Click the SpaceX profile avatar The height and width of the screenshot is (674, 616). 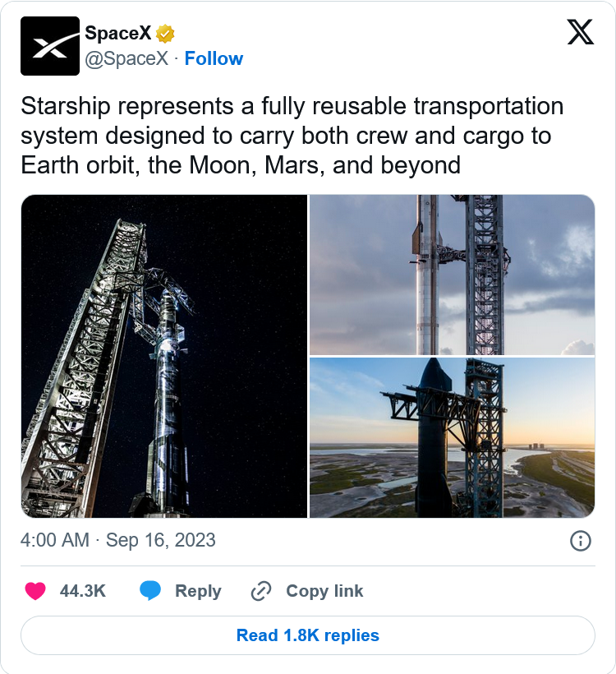tap(50, 47)
